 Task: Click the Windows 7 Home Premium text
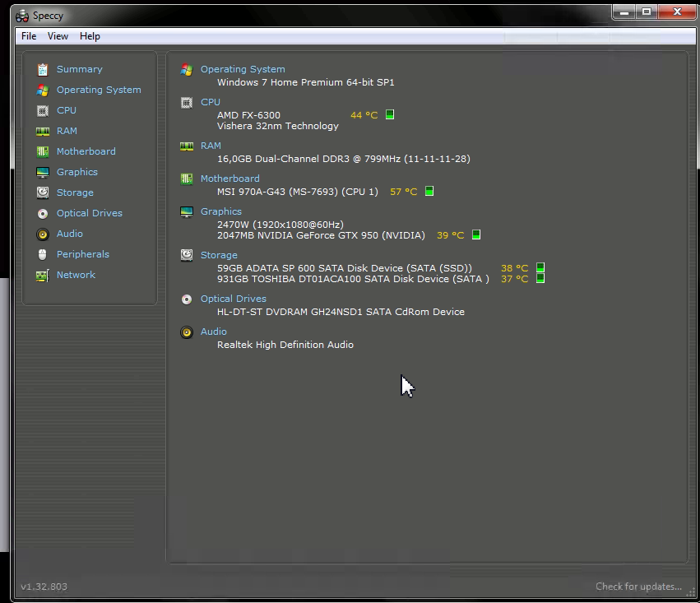tap(306, 82)
